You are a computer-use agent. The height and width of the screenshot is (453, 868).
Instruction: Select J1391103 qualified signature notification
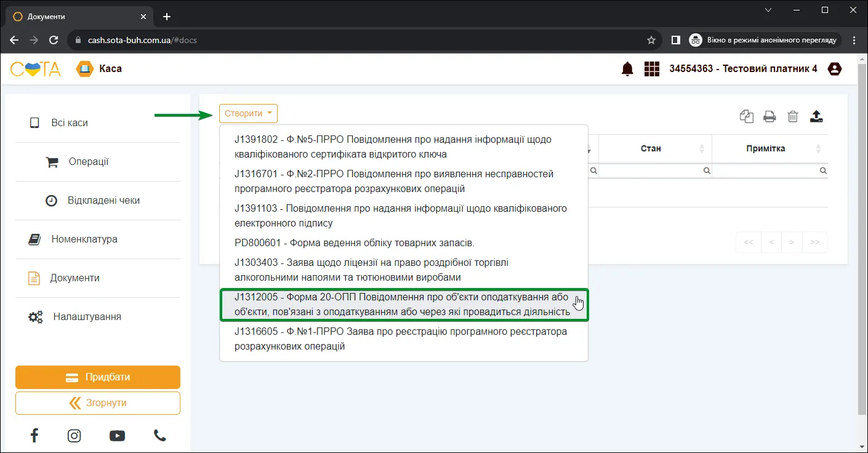(404, 215)
